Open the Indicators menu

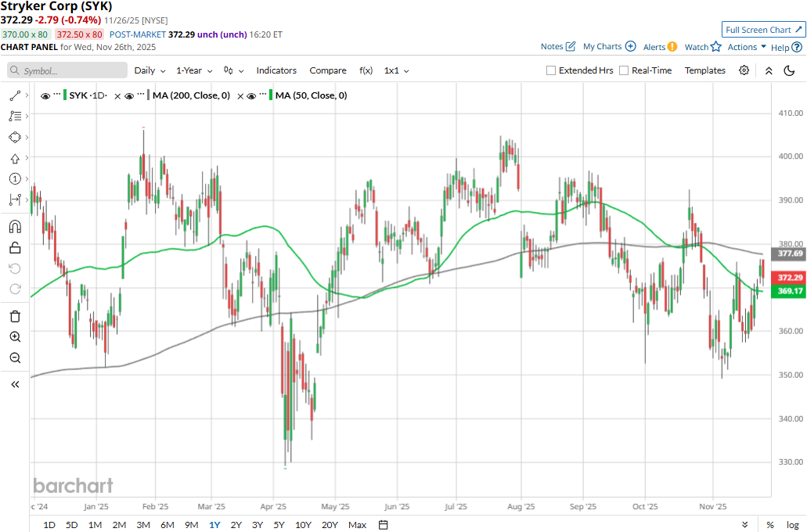[276, 70]
